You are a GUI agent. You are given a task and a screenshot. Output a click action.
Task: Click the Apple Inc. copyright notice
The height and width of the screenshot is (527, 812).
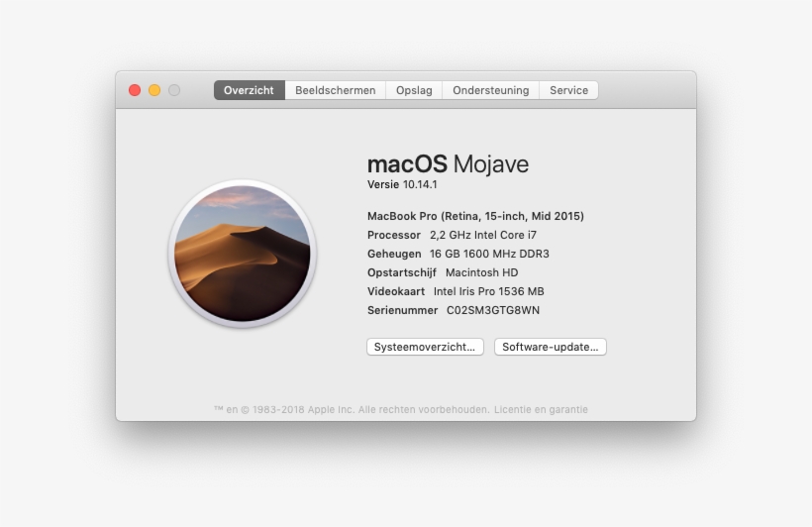(352, 409)
